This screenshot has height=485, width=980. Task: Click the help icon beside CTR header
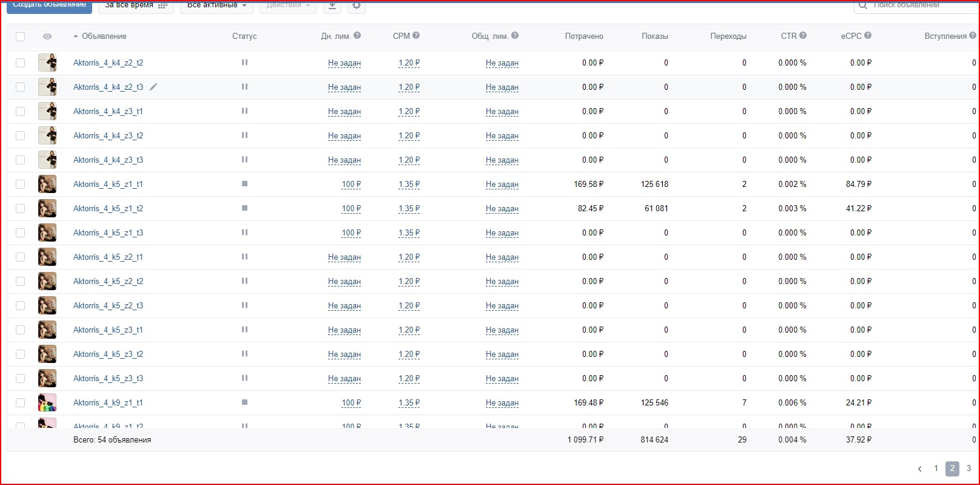point(803,36)
